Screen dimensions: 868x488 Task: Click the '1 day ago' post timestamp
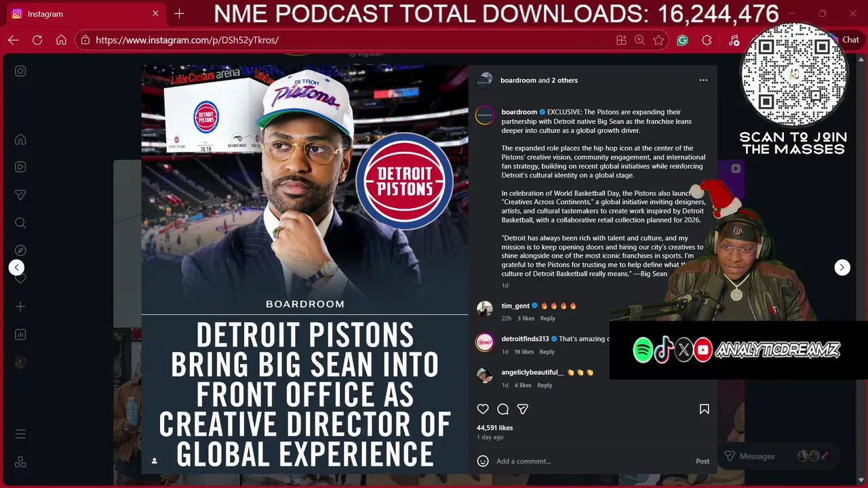[x=490, y=437]
